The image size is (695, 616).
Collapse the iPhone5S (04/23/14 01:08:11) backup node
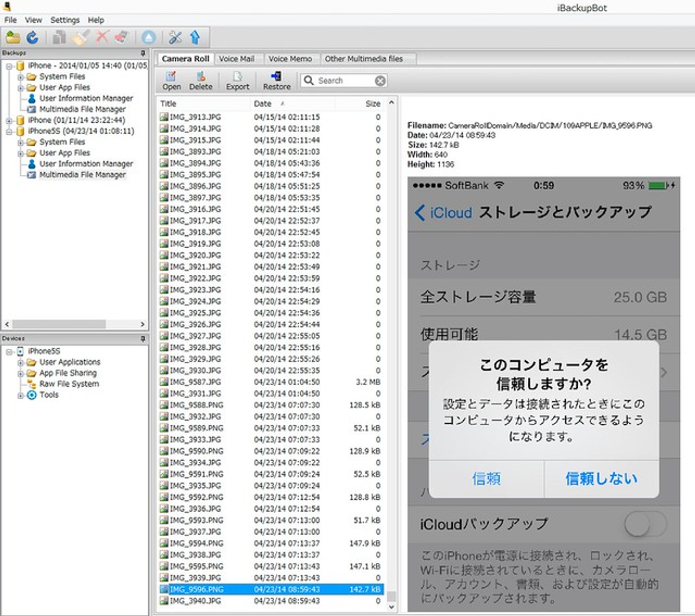(9, 131)
